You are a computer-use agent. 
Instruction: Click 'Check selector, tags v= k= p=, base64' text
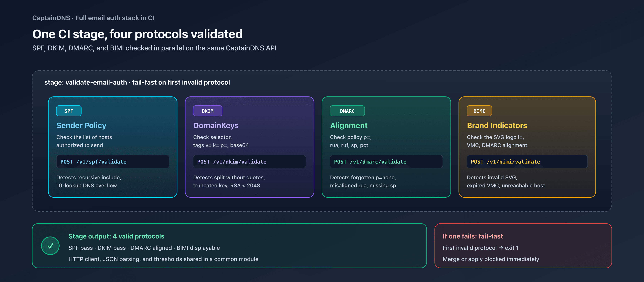click(221, 141)
